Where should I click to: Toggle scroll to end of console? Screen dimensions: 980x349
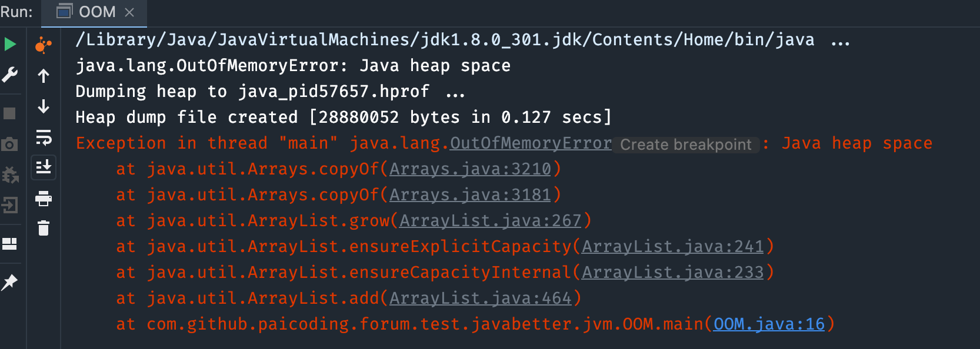pos(44,167)
